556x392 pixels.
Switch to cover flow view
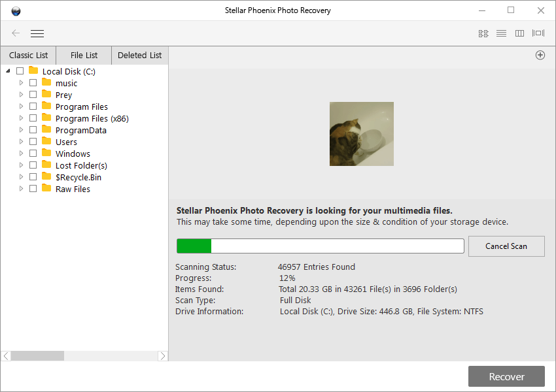point(538,33)
